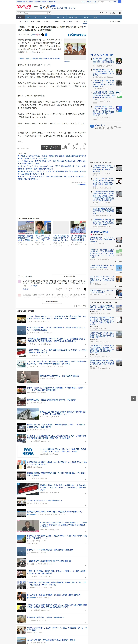
Task: Open the 速報 tab
Action: tap(28, 17)
